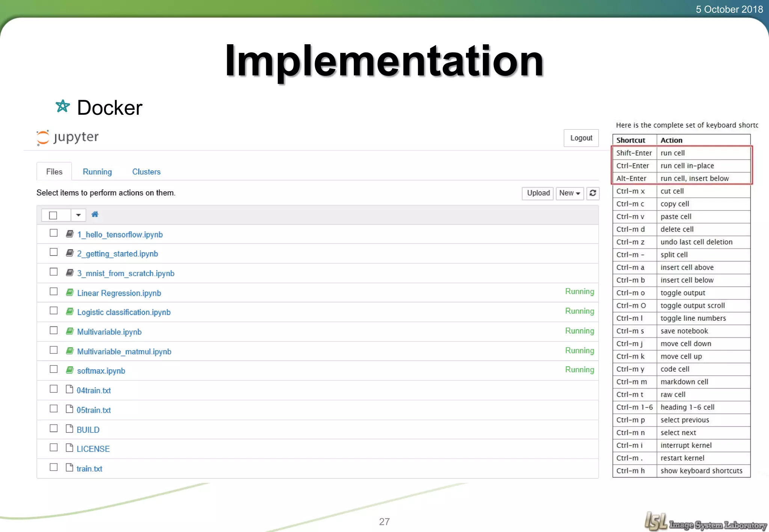Click green notebook icon beside Linear Regression.ipynb
Viewport: 769px width, 532px height.
point(69,292)
